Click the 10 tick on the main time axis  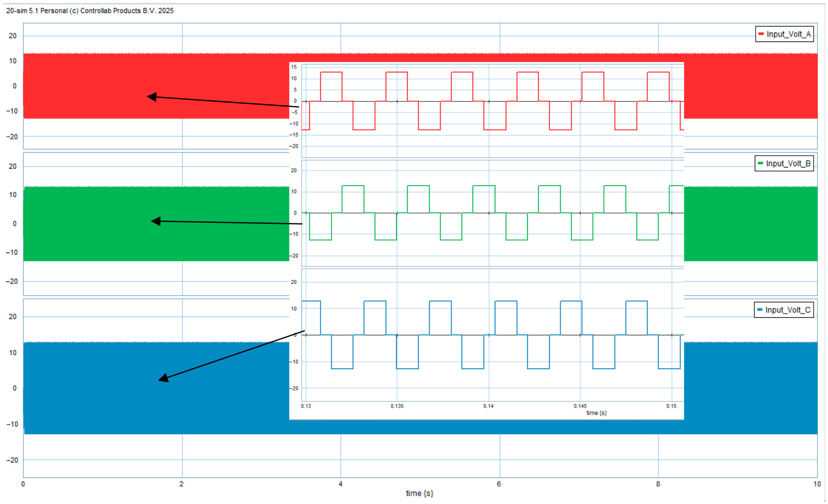[817, 484]
